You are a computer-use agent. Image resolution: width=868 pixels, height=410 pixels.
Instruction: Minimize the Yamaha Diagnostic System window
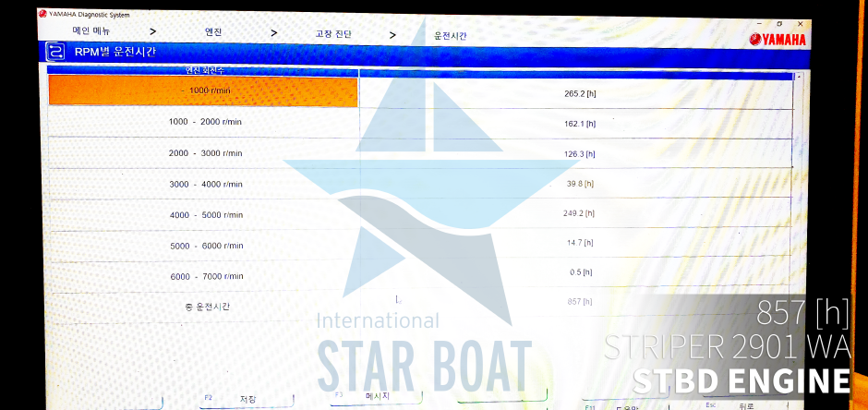coord(759,23)
